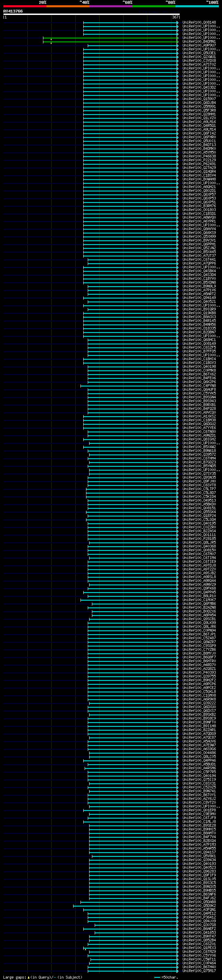This screenshot has height=980, width=222.
Task: Click the cyan ~100% identity legend segment
Action: pos(197,6)
